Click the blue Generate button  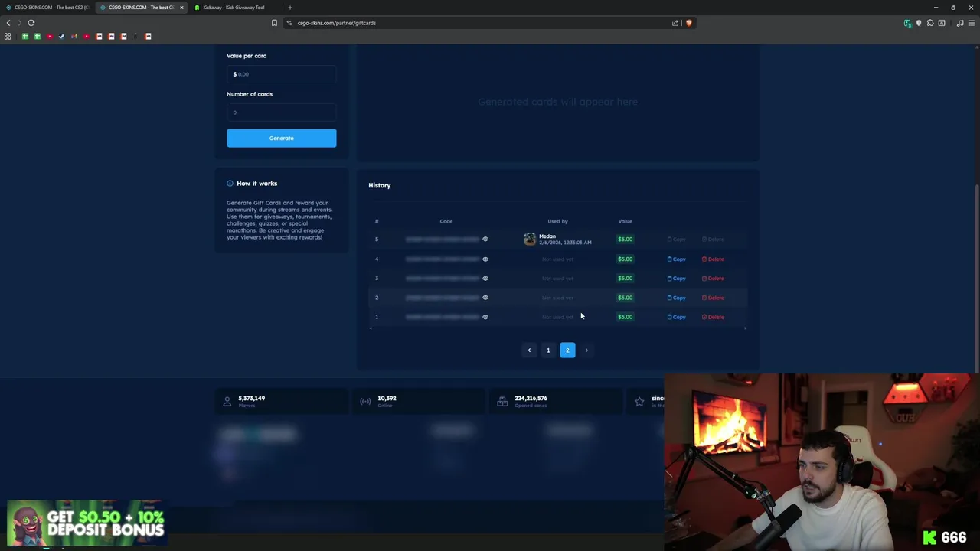(x=281, y=138)
